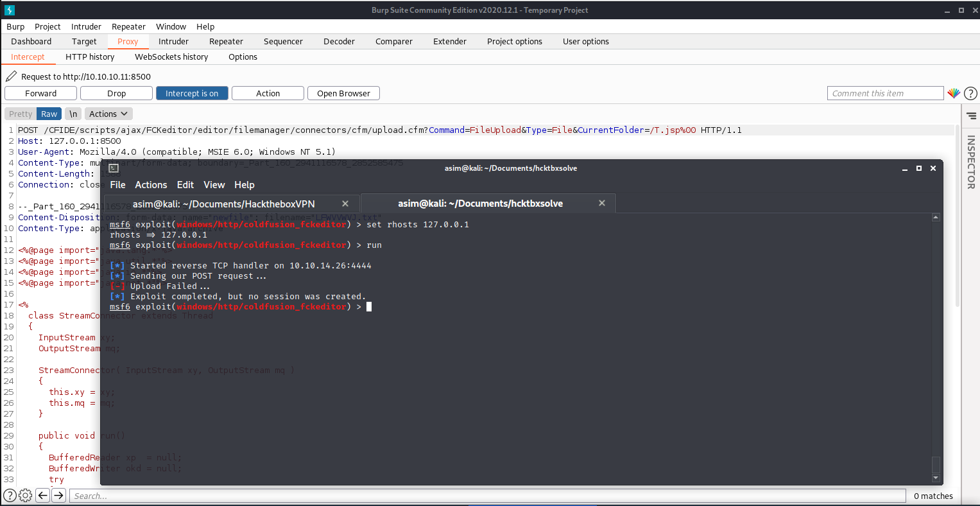Switch to the Comparer tab
The image size is (980, 506).
click(394, 41)
